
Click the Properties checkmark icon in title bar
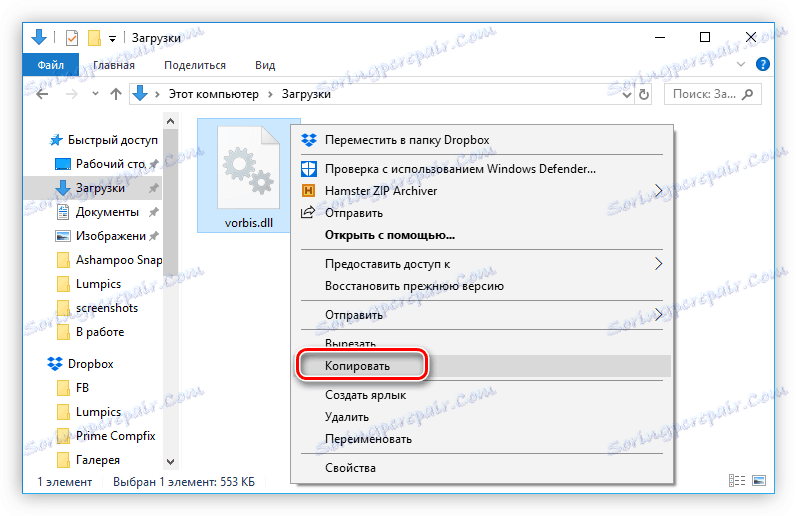pyautogui.click(x=72, y=38)
